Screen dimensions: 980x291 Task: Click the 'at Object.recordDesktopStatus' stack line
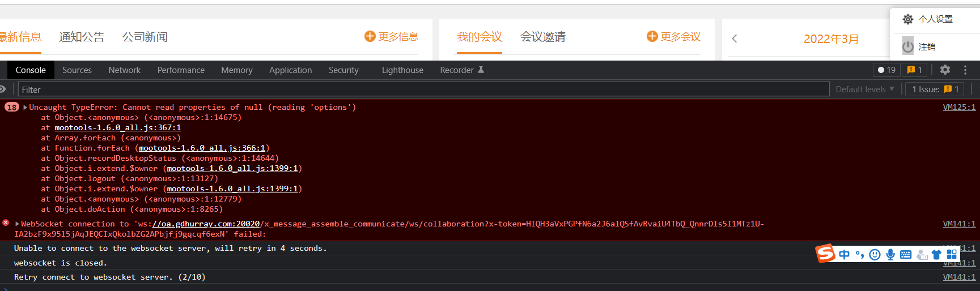point(160,158)
